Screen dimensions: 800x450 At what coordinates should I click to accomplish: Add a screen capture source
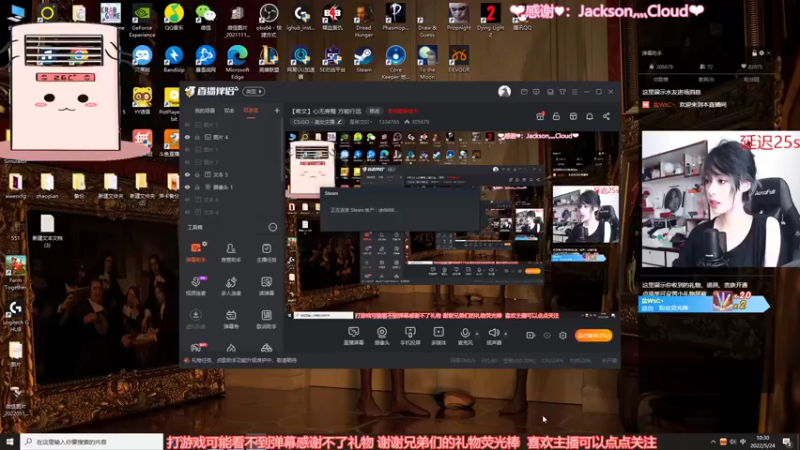354,336
